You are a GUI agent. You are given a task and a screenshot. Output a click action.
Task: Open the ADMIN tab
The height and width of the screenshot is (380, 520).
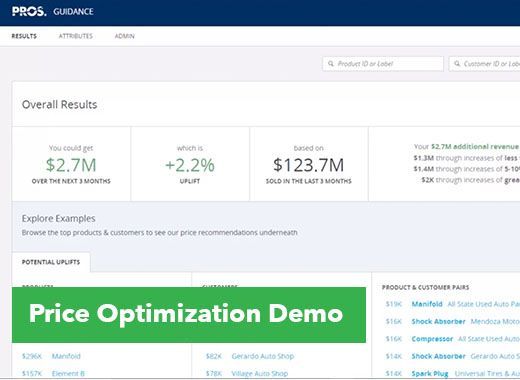coord(125,36)
